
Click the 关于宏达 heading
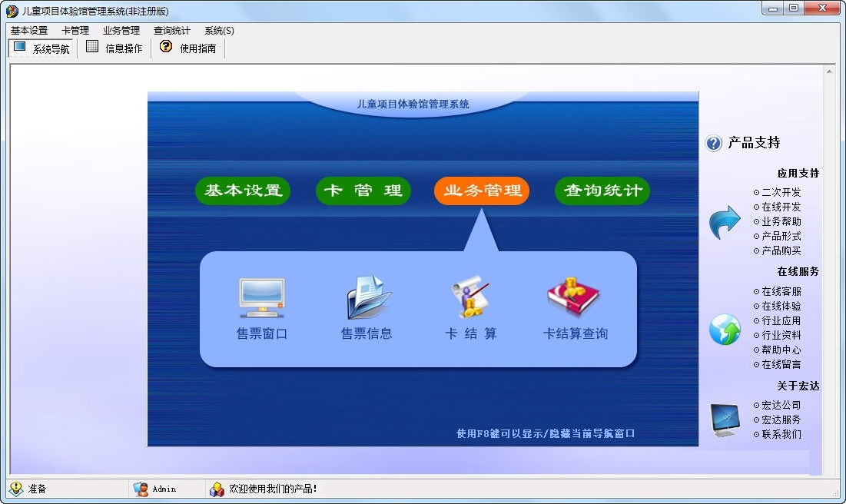798,386
